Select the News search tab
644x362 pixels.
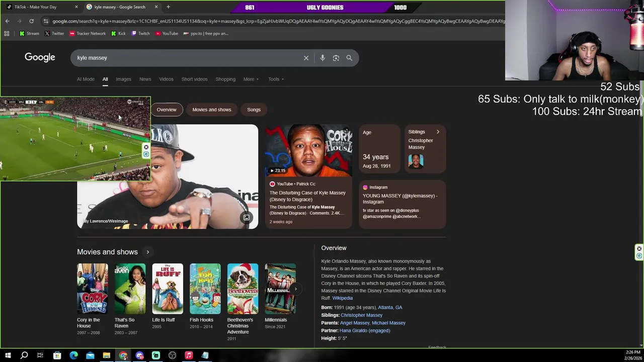(145, 79)
